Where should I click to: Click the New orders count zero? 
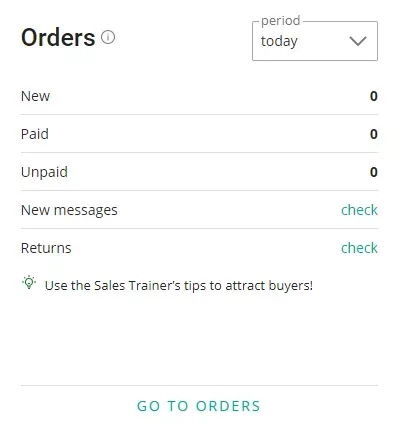(374, 96)
